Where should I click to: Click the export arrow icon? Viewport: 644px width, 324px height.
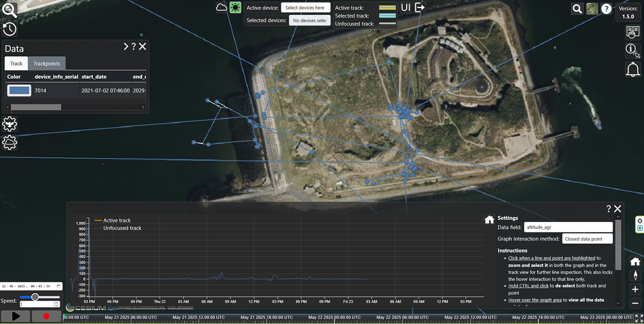click(x=420, y=7)
